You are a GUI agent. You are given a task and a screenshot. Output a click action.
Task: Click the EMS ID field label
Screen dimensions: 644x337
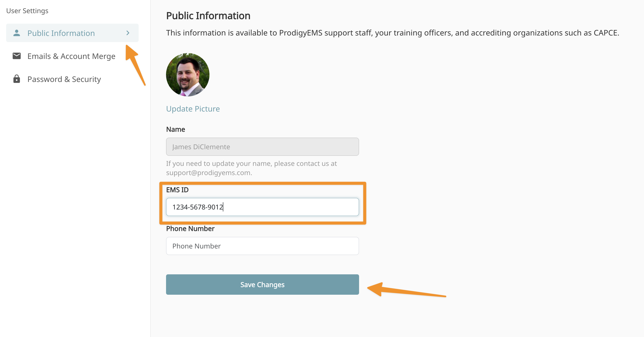[177, 190]
